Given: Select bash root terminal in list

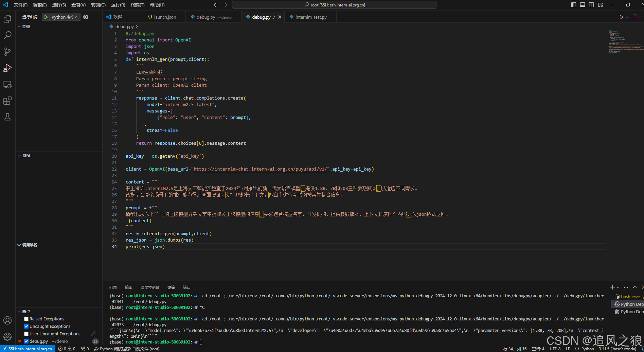Looking at the screenshot, I should pyautogui.click(x=628, y=297).
